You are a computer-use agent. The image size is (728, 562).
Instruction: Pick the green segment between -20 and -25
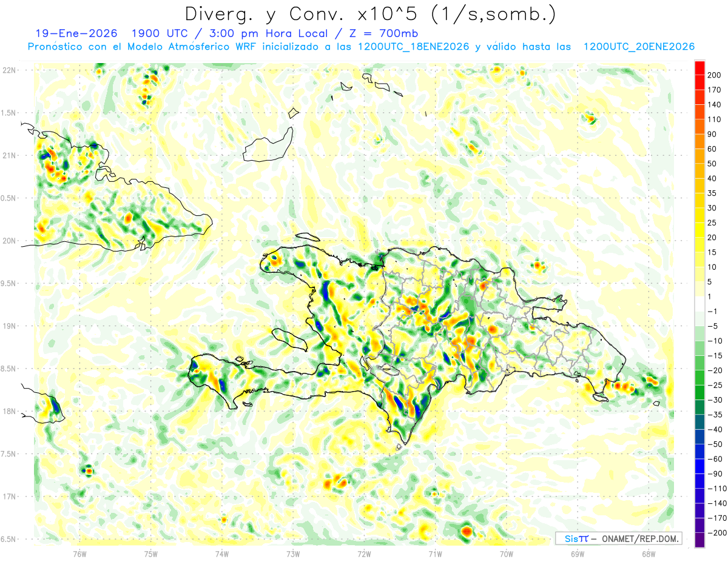click(699, 378)
